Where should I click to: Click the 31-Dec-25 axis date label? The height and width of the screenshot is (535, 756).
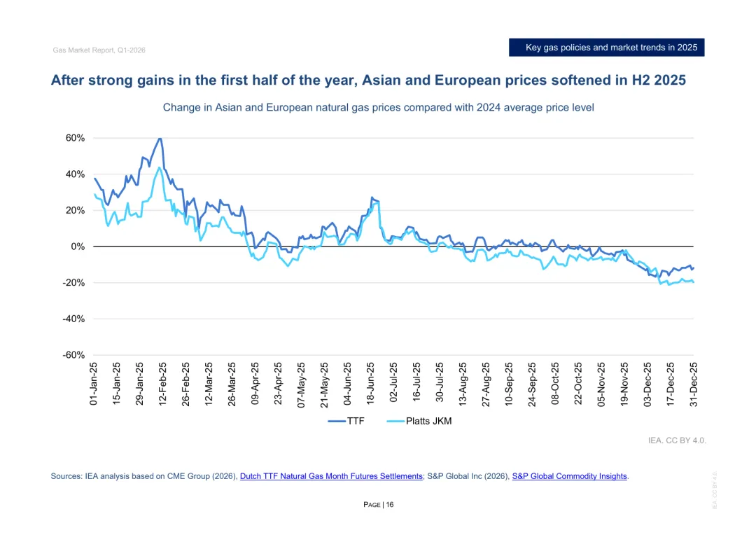(x=693, y=384)
